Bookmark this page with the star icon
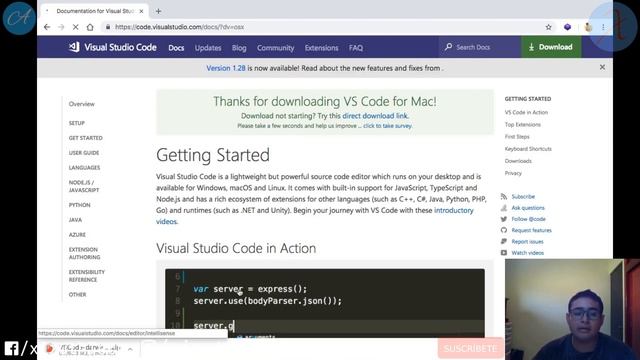The height and width of the screenshot is (360, 640). (549, 27)
